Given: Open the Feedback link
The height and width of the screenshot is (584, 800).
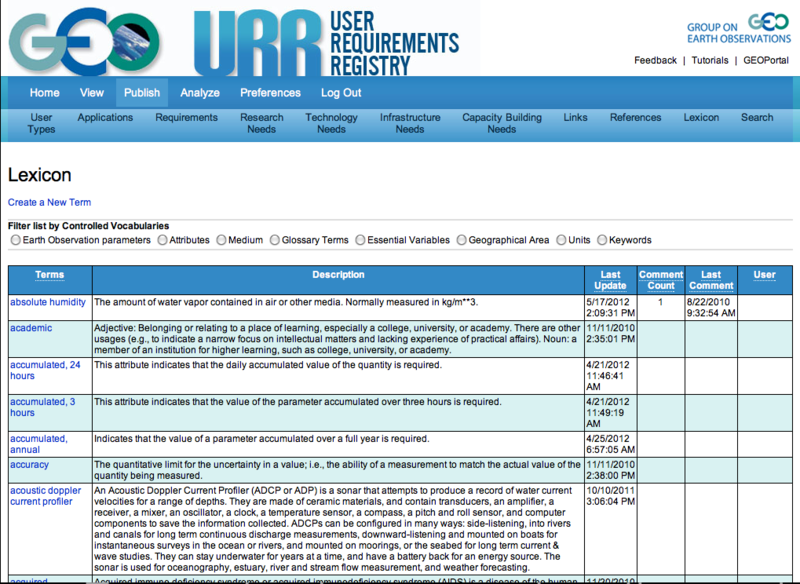Looking at the screenshot, I should pyautogui.click(x=655, y=60).
